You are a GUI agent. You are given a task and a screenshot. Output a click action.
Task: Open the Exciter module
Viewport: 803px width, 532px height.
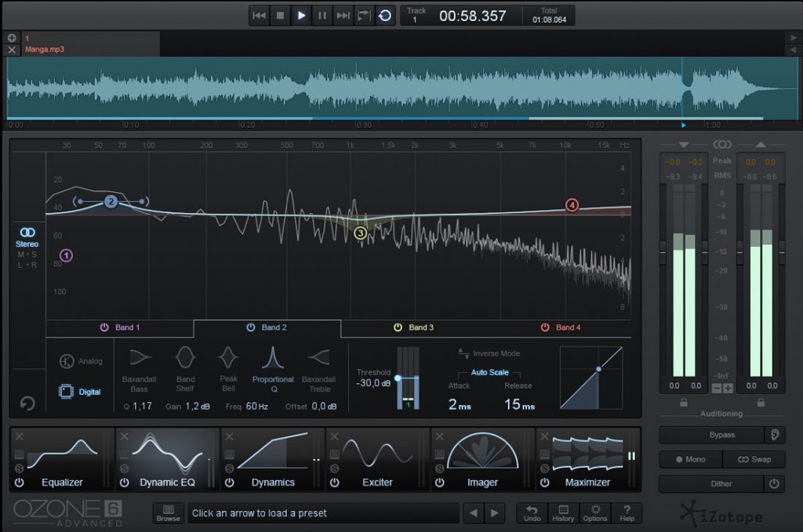click(378, 459)
